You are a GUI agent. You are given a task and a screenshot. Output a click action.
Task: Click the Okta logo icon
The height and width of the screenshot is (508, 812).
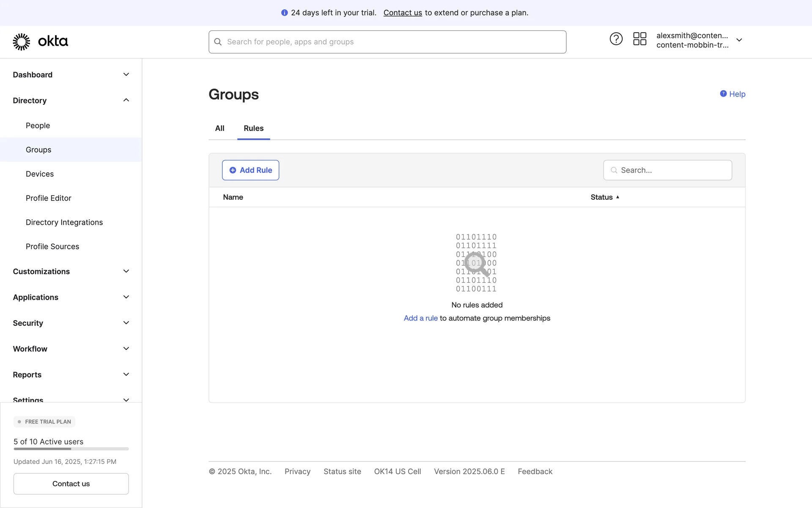(x=22, y=41)
